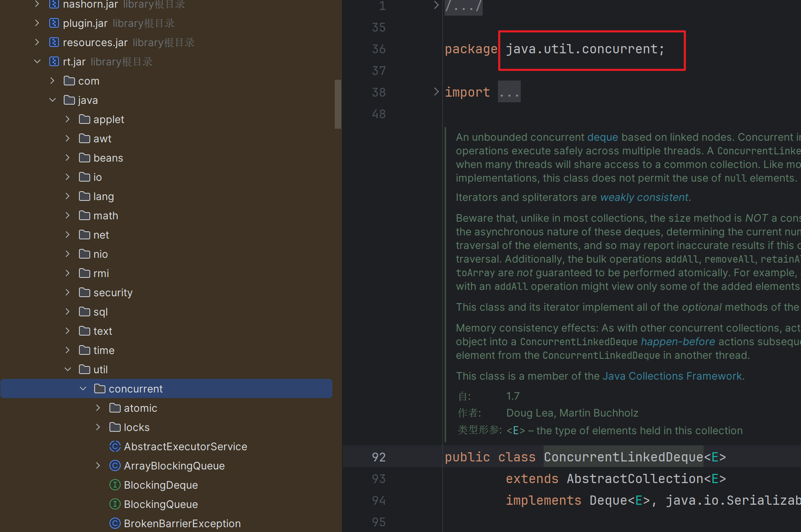Follow the weakly consistent link
Screen dimensions: 801x532
pyautogui.click(x=644, y=197)
